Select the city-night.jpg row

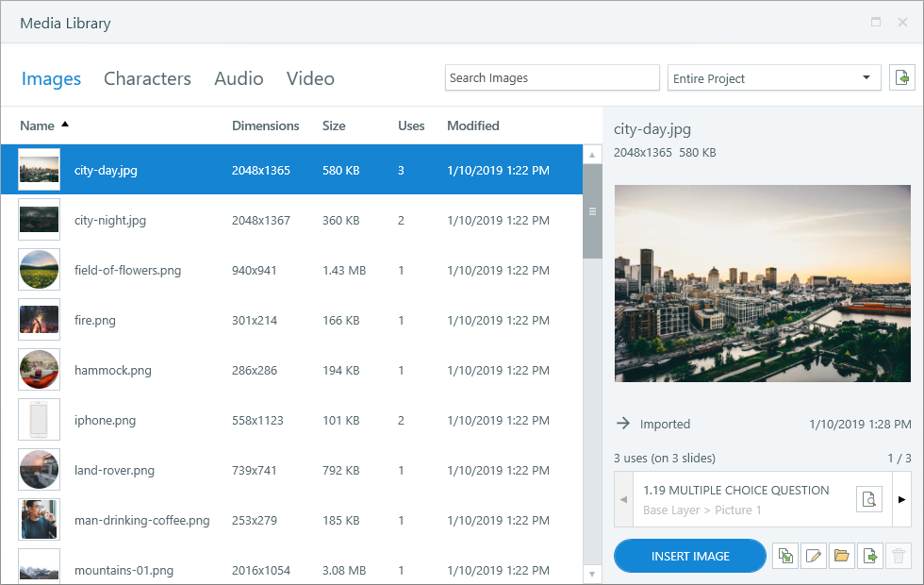[x=283, y=220]
